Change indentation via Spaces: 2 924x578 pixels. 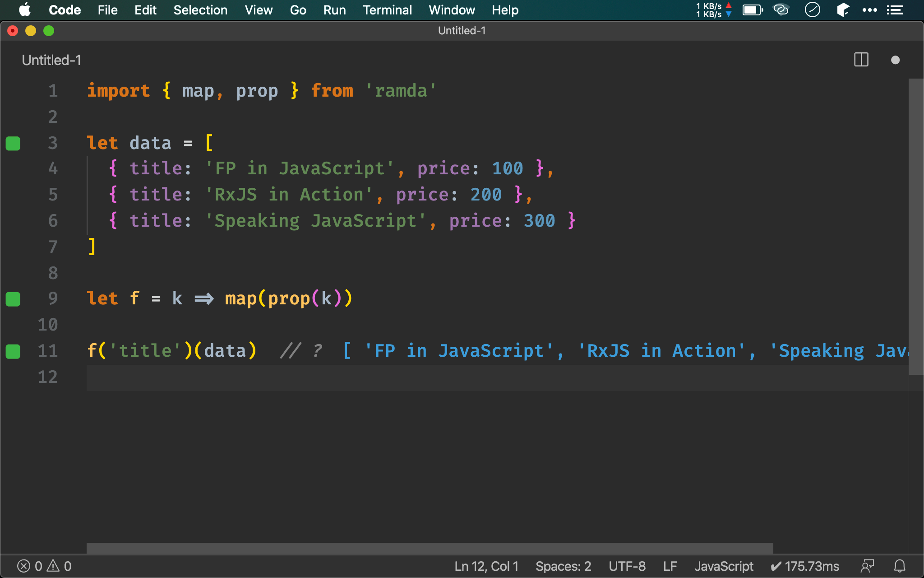[563, 566]
